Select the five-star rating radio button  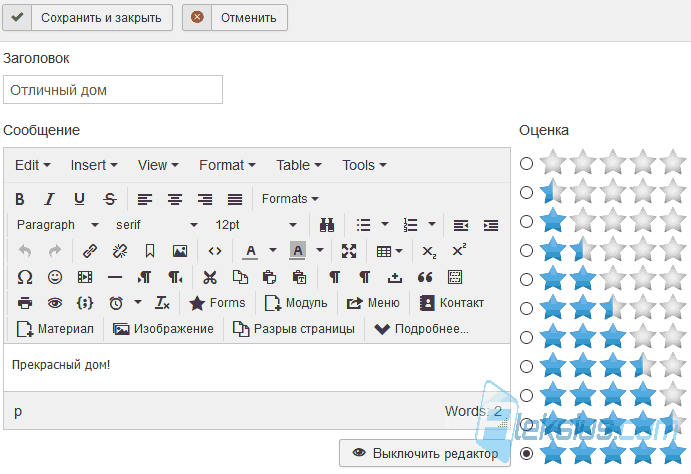[x=526, y=453]
